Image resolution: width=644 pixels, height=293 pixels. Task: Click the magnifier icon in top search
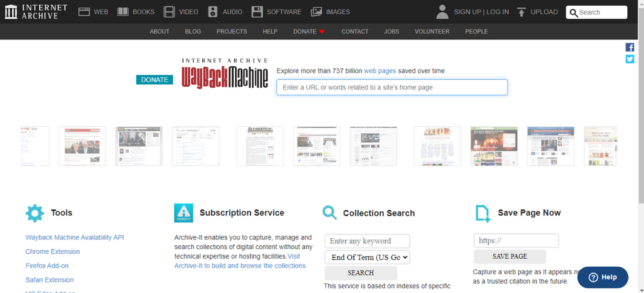click(x=574, y=13)
